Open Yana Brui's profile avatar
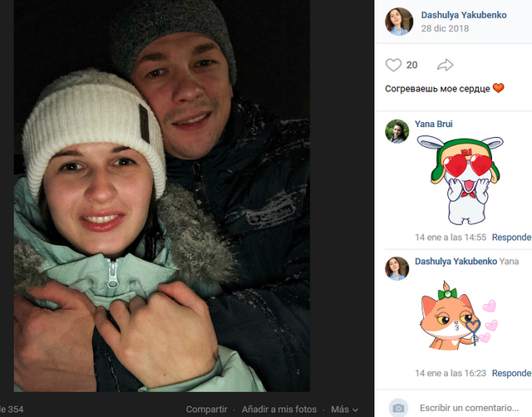The image size is (532, 417). click(397, 131)
